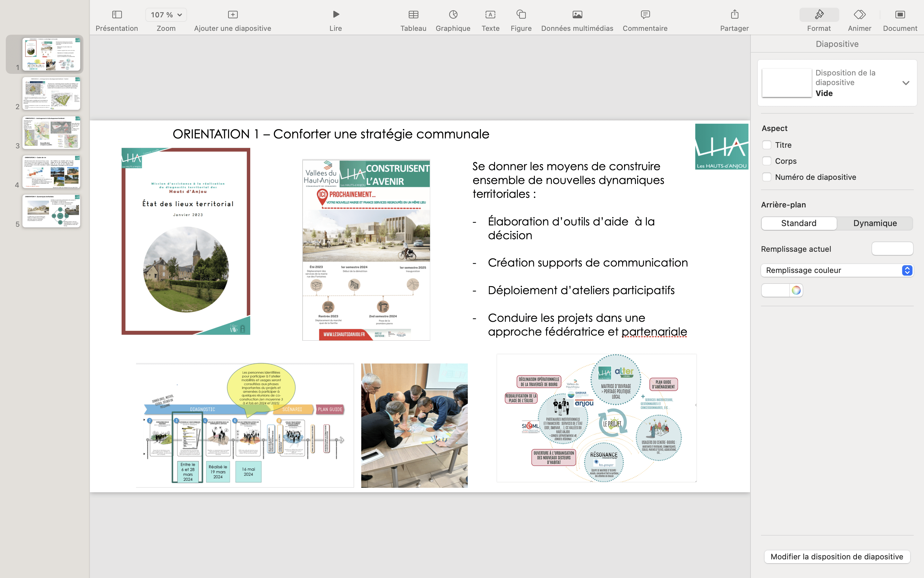This screenshot has width=924, height=578.
Task: Open the Zoom 107 % dropdown
Action: click(x=166, y=15)
